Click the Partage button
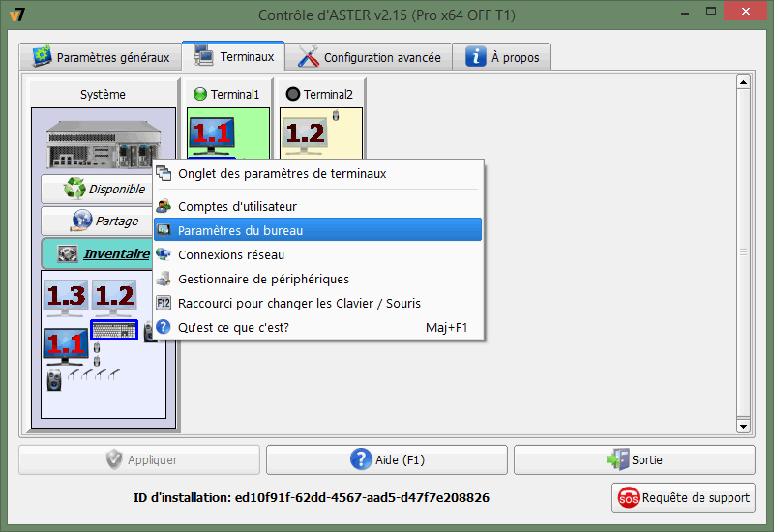Image resolution: width=774 pixels, height=532 pixels. (98, 222)
